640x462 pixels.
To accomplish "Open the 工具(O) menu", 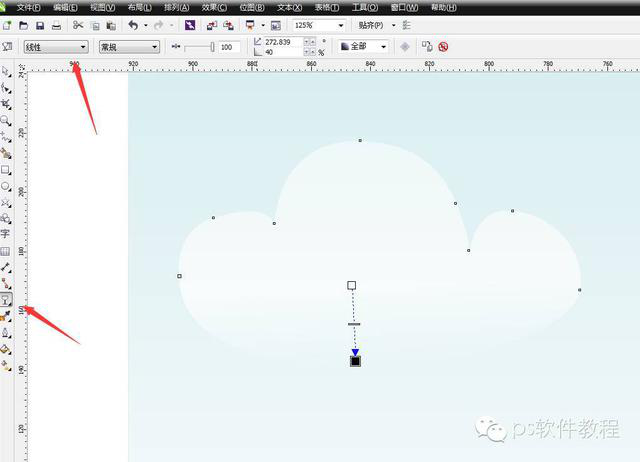I will [364, 7].
